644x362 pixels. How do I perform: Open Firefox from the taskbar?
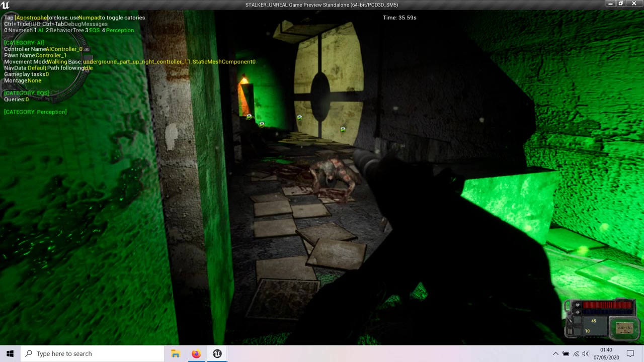tap(196, 353)
